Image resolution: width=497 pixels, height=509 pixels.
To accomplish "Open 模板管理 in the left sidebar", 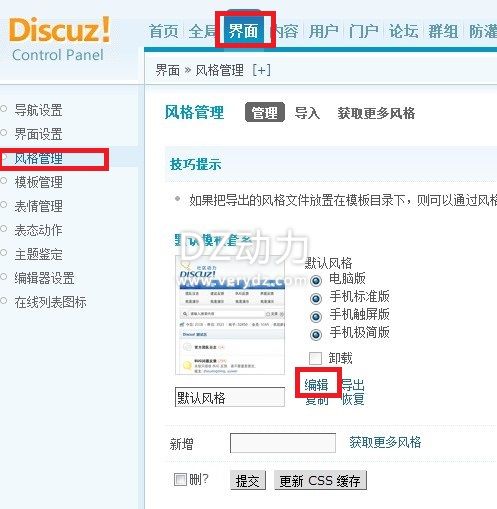I will pos(38,182).
